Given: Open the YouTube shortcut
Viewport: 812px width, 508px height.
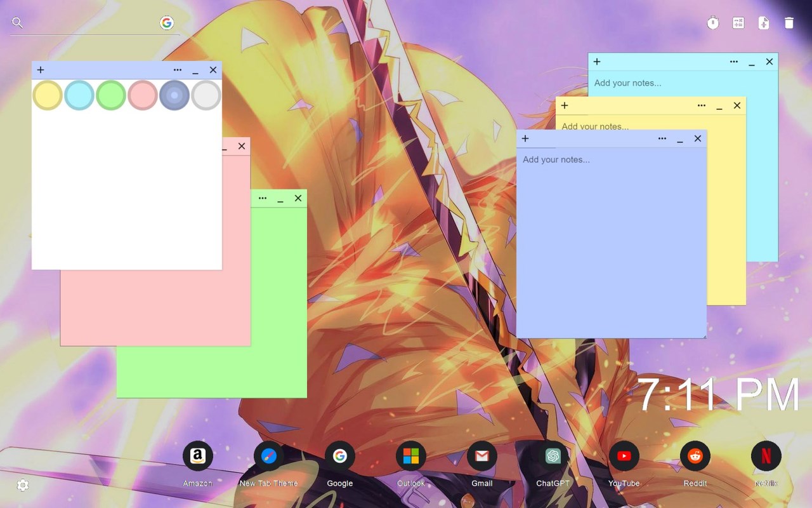Looking at the screenshot, I should point(624,456).
